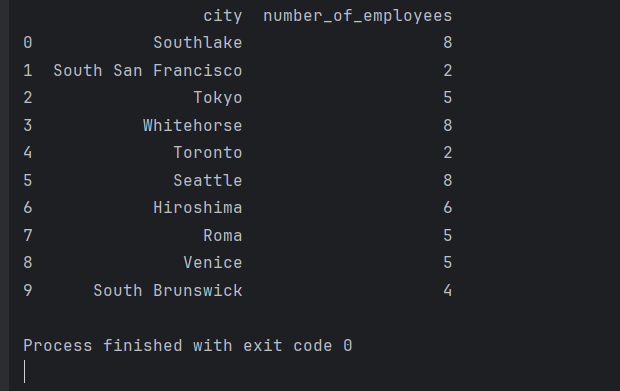620x391 pixels.
Task: Click the Tokyo city entry
Action: coord(218,98)
